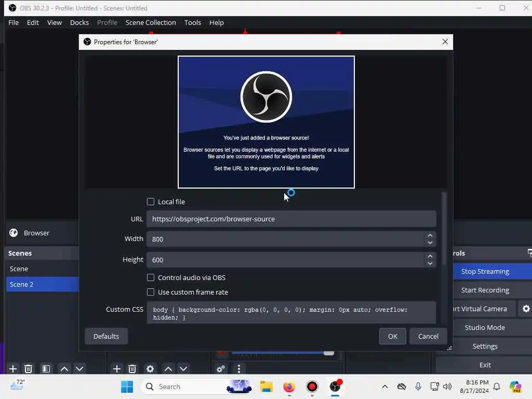Open Copilot preview icon in the taskbar
532x399 pixels.
click(x=515, y=387)
